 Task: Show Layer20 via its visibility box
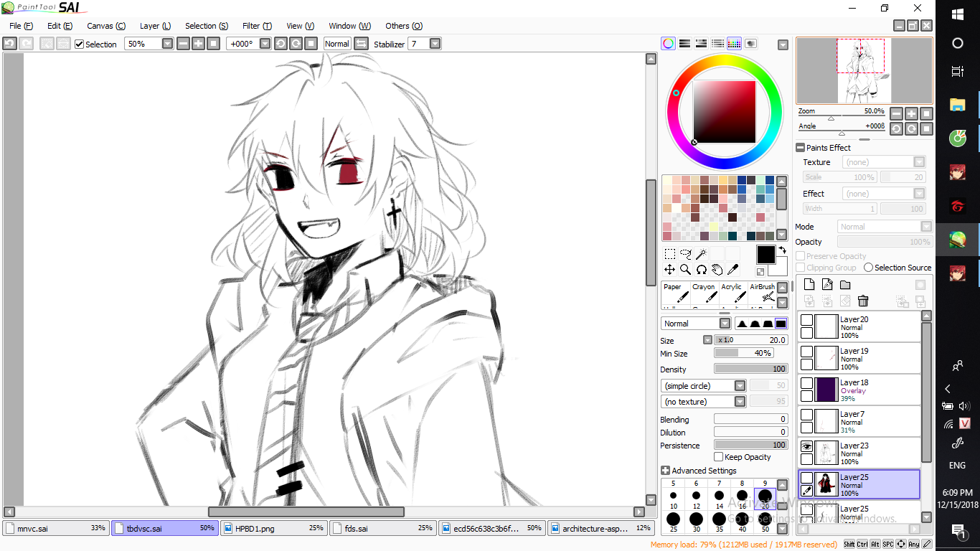coord(807,320)
